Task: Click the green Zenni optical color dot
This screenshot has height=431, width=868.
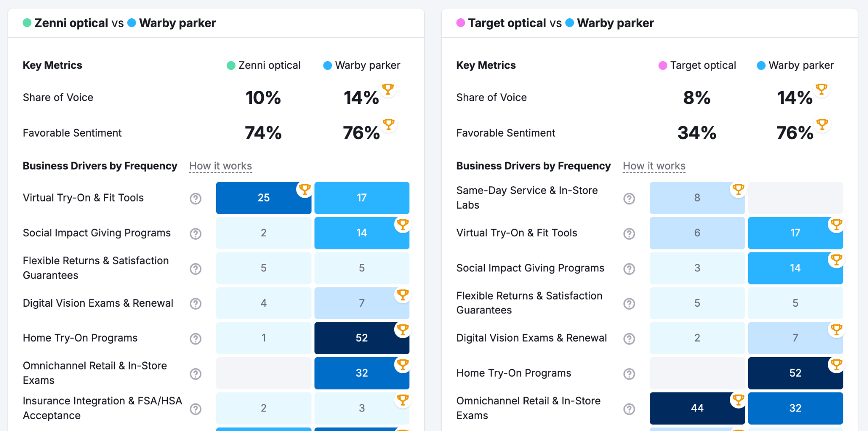Action: click(231, 65)
